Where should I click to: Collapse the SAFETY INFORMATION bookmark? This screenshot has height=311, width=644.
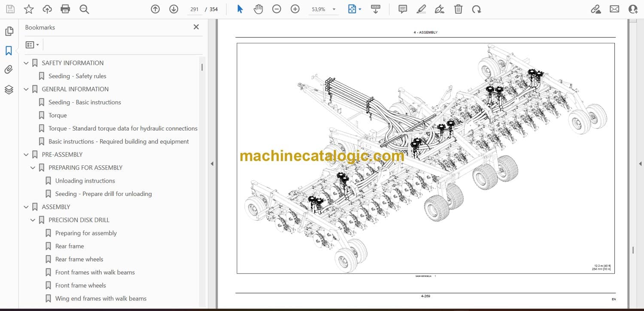26,63
